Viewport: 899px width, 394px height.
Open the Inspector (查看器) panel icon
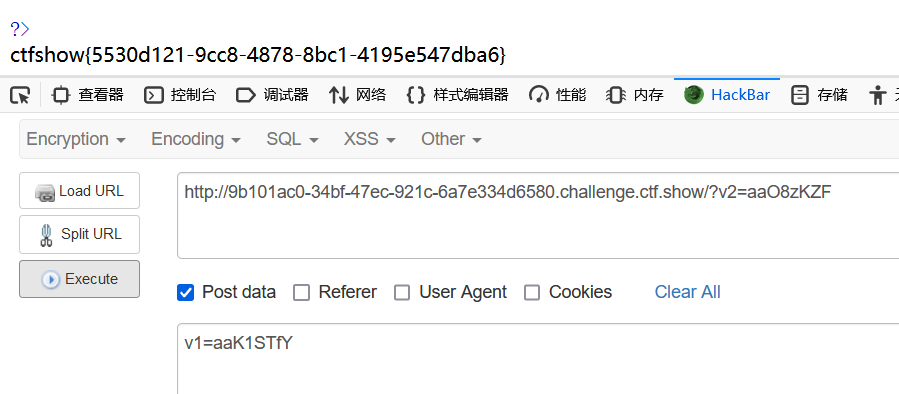point(60,95)
